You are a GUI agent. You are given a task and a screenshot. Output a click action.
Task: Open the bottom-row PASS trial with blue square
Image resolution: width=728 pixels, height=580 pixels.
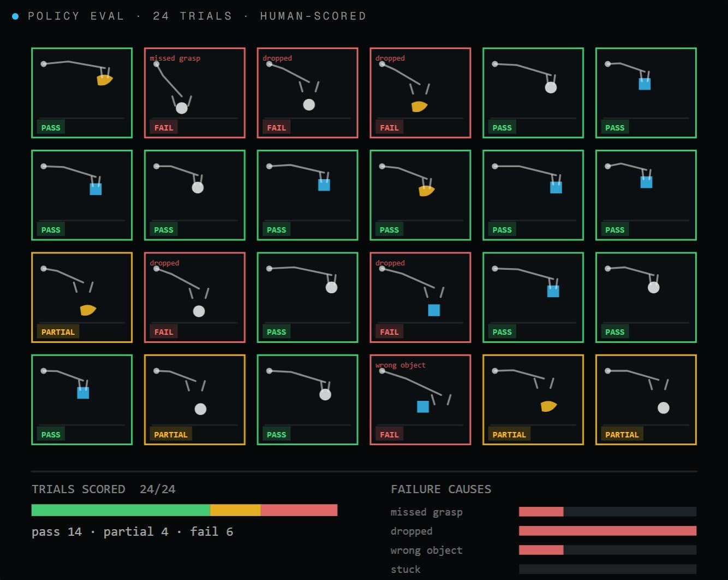[x=82, y=400]
